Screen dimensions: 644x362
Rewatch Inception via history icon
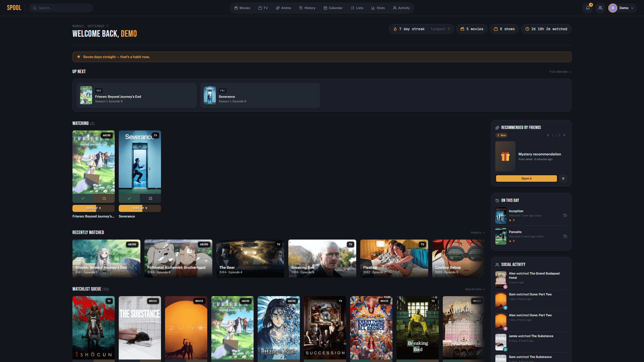(x=565, y=215)
